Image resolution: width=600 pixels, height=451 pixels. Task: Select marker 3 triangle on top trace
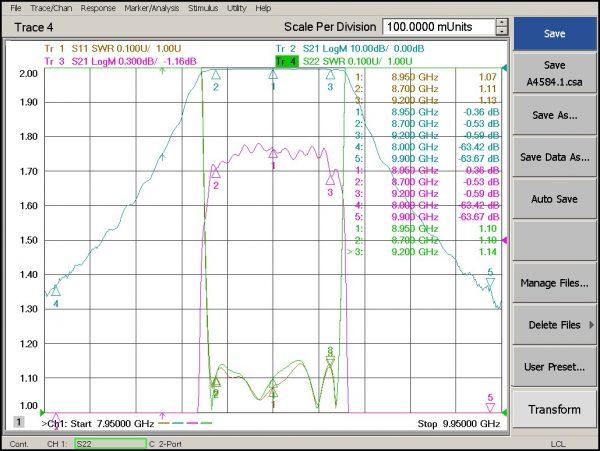coord(331,74)
